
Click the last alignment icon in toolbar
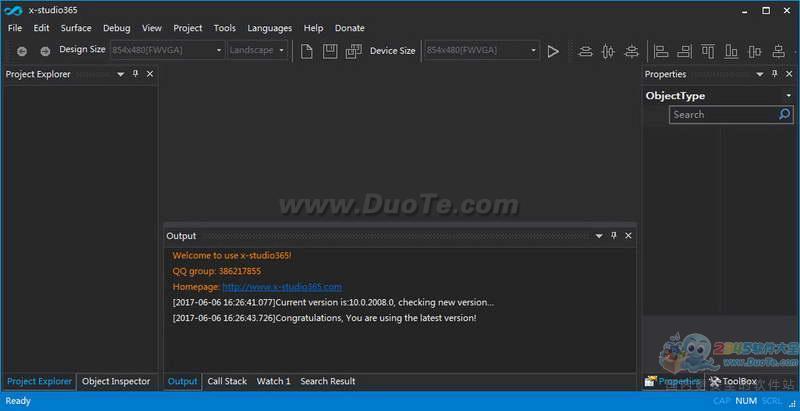[x=778, y=51]
